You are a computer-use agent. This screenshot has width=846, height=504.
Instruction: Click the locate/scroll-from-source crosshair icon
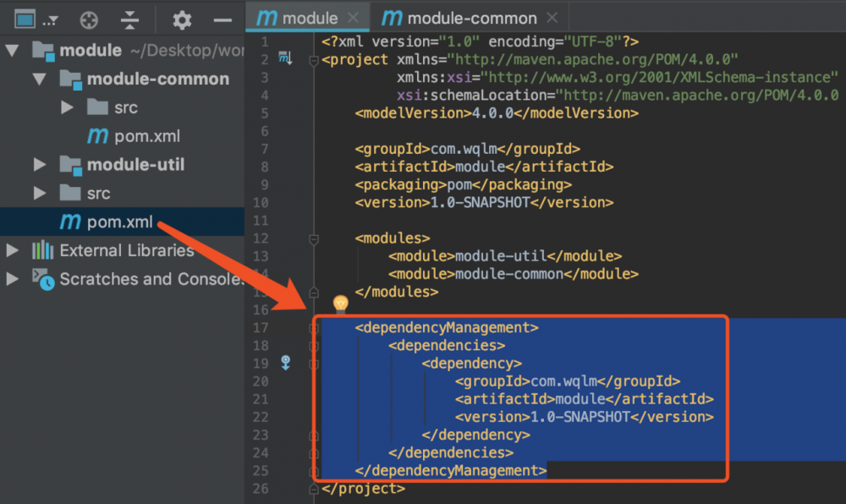(x=89, y=20)
